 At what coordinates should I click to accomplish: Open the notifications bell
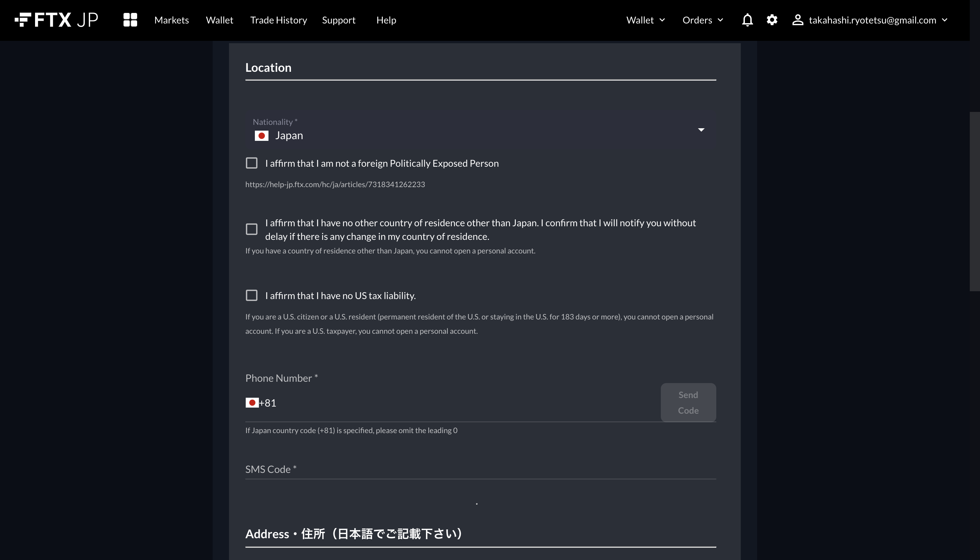pyautogui.click(x=747, y=20)
